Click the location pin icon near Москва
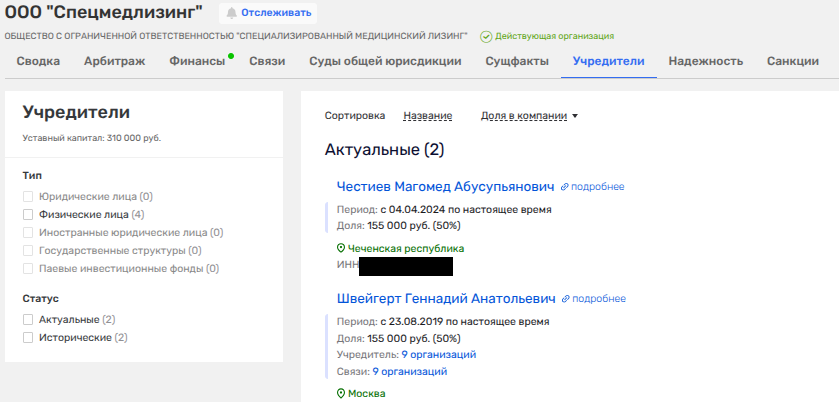This screenshot has width=839, height=402. pos(340,393)
